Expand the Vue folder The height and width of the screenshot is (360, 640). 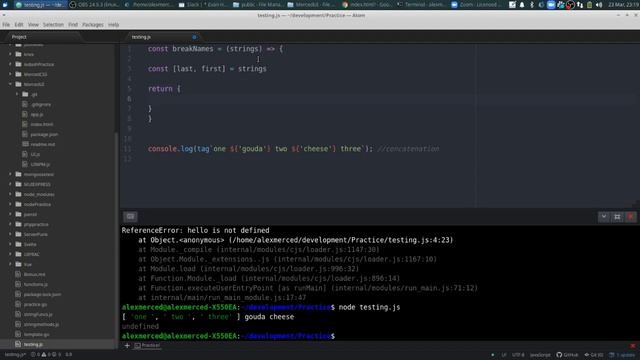coord(11,264)
